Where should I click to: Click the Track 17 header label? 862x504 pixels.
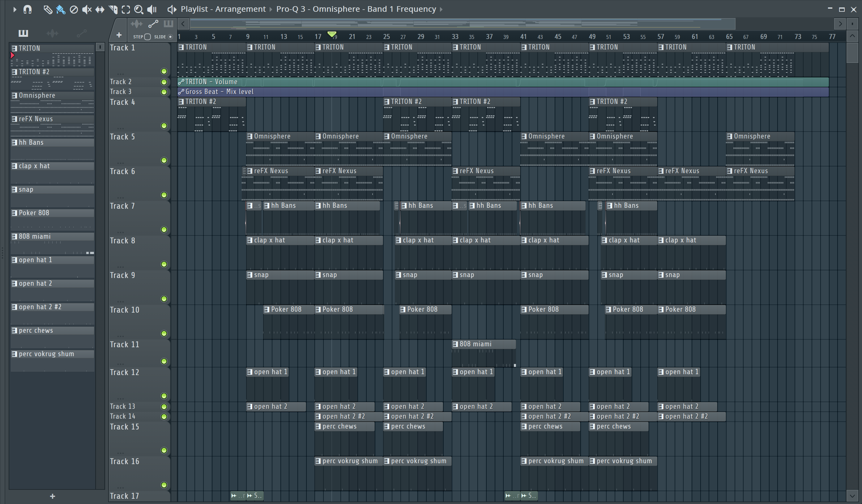125,496
